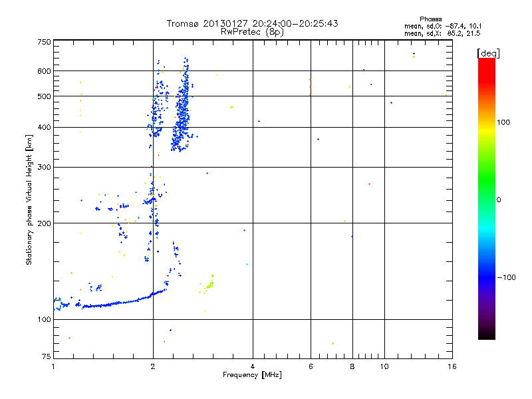Click the black bottom end of the colorbar

tap(487, 334)
